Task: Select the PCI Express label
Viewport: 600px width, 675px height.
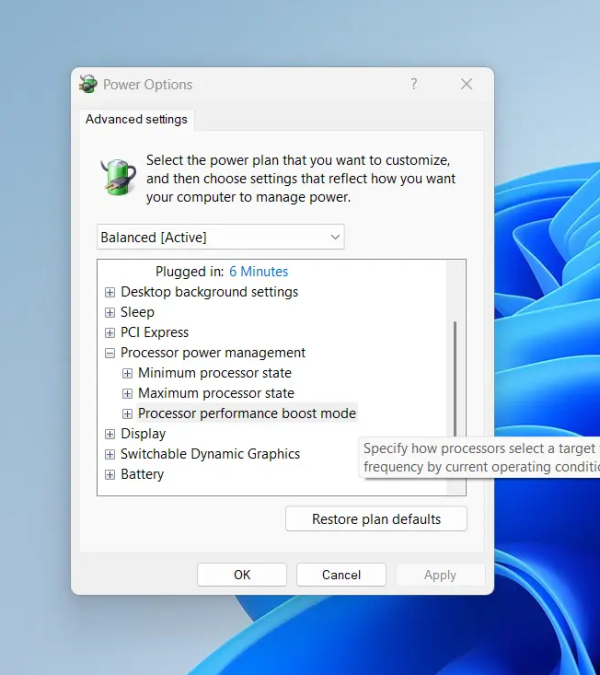Action: [155, 332]
